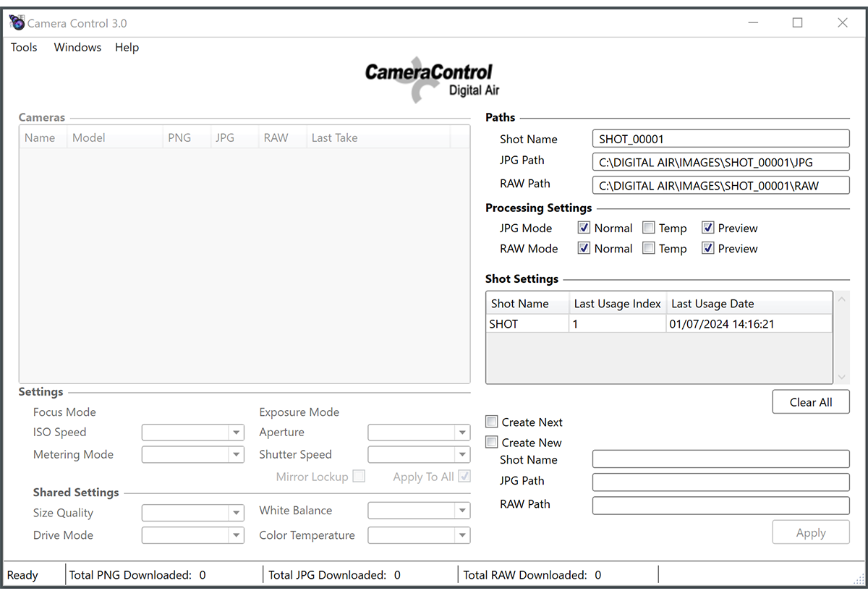Screen dimensions: 868x596
Task: Toggle RAW Mode Normal checkbox
Action: tap(584, 248)
